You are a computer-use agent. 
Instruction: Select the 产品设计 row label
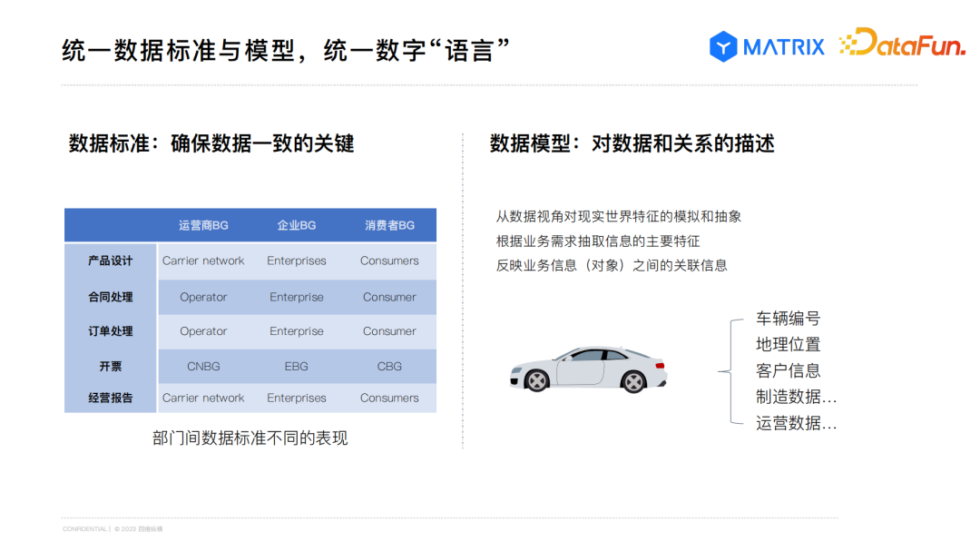point(111,261)
